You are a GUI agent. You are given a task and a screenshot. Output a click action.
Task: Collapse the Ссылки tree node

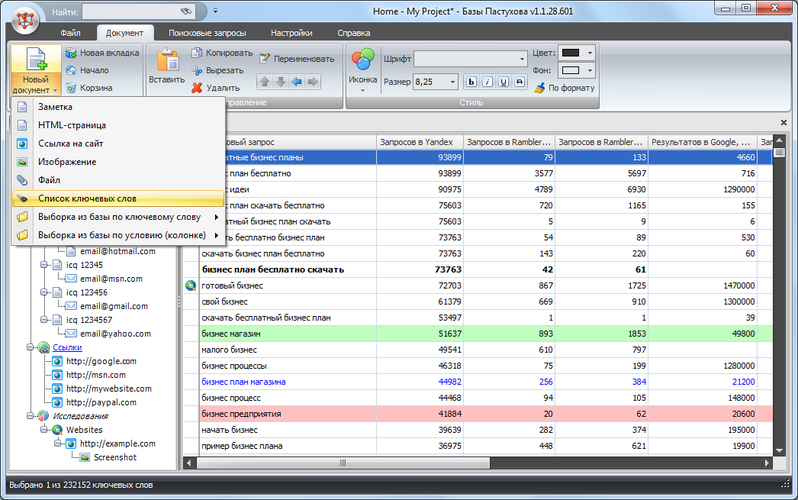tap(31, 347)
